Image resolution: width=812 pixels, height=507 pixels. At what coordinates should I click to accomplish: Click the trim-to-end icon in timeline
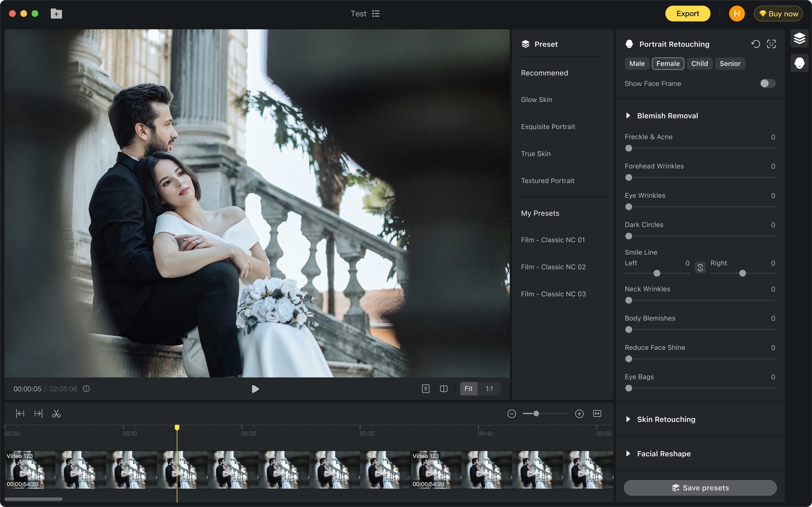click(38, 413)
